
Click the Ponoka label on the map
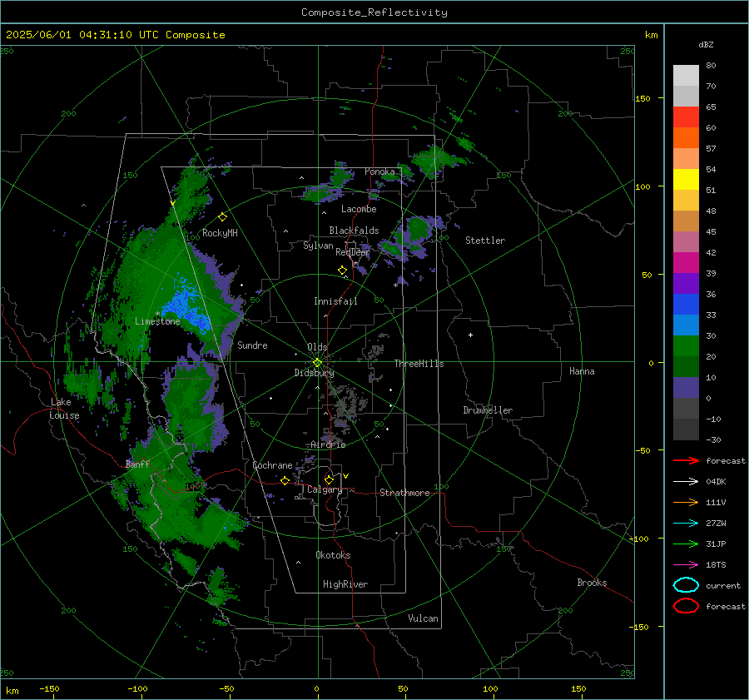[x=379, y=171]
